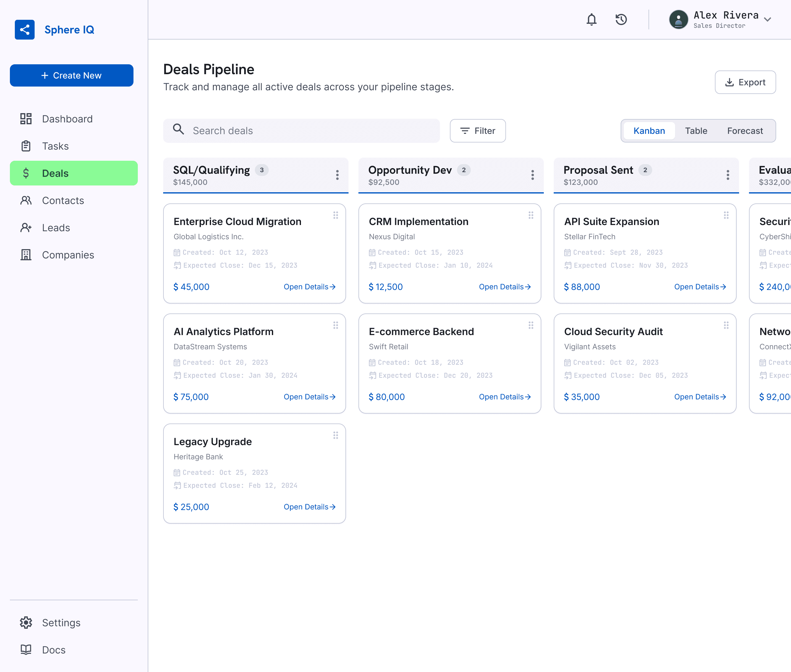This screenshot has height=672, width=791.
Task: Click the Heritage Bank company name
Action: 198,457
